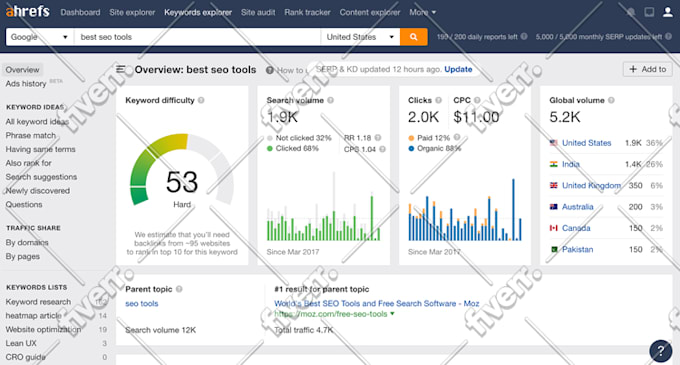Viewport: 680px width, 365px height.
Task: Open Site audit section
Action: point(258,12)
